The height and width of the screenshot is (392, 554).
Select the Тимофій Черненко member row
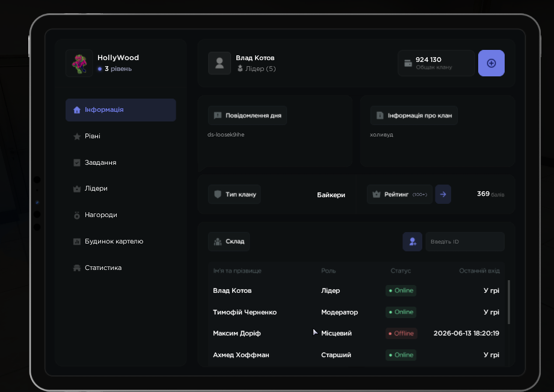pos(356,312)
